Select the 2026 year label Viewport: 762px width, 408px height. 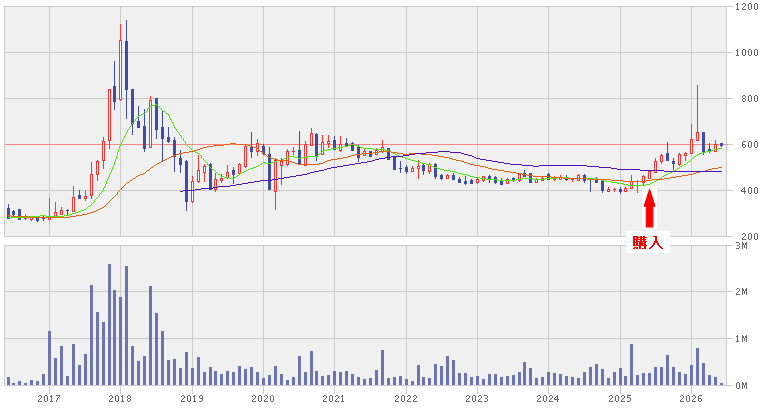click(691, 399)
